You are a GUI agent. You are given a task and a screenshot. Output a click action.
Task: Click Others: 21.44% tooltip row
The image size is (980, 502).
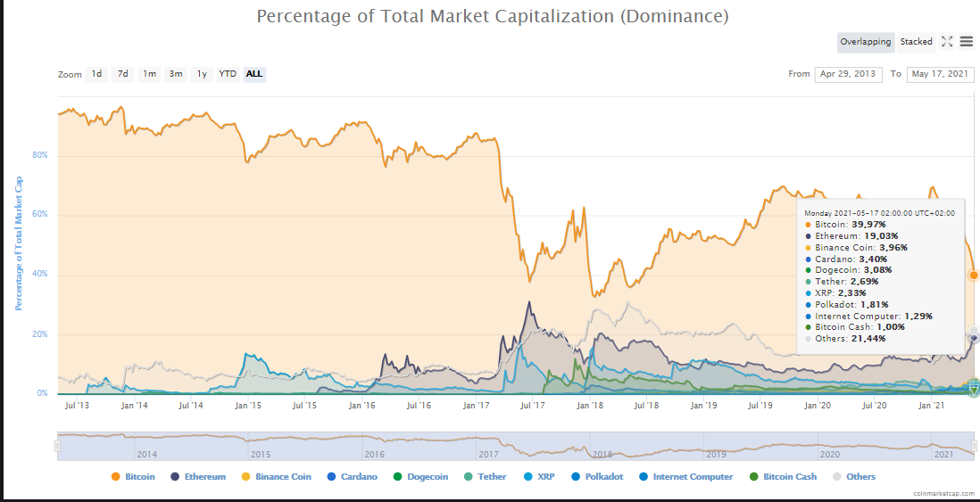844,339
